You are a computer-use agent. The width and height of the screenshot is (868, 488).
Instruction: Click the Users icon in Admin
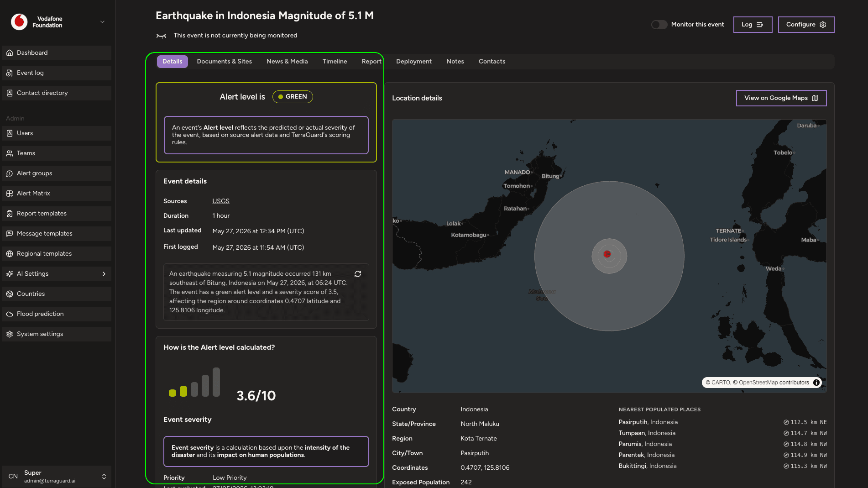(x=10, y=133)
